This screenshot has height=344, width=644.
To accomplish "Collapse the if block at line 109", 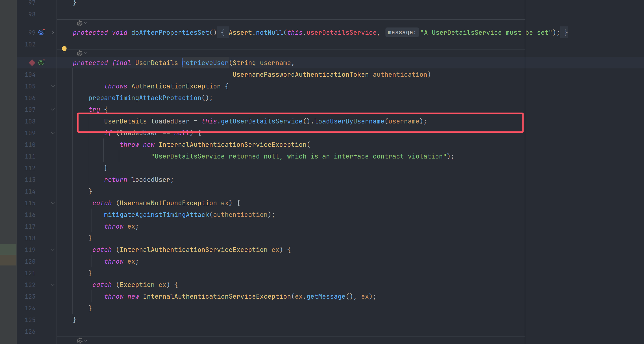I will [x=53, y=133].
